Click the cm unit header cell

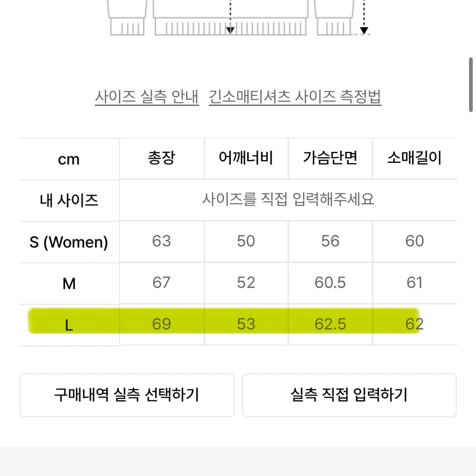(69, 160)
